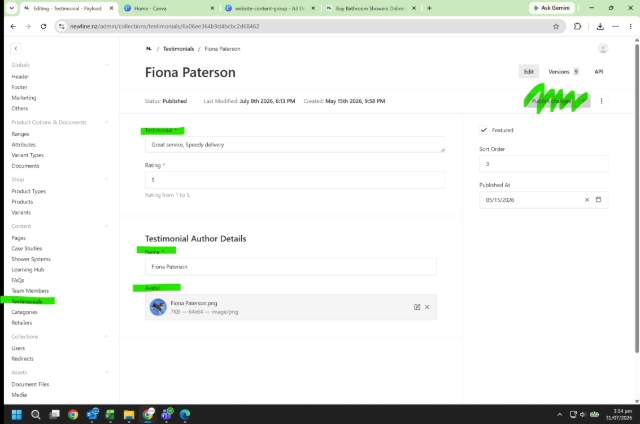Click the dashboard home logo in breadcrumb
This screenshot has width=640, height=424.
point(149,49)
